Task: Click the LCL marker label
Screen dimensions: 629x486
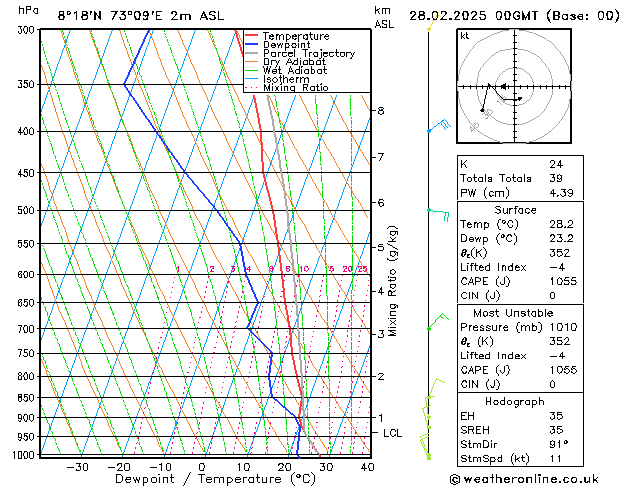Action: (392, 433)
